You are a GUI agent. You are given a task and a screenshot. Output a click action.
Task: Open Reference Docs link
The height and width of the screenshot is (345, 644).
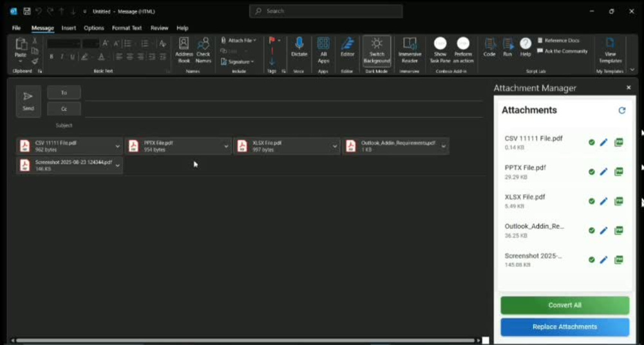click(558, 40)
